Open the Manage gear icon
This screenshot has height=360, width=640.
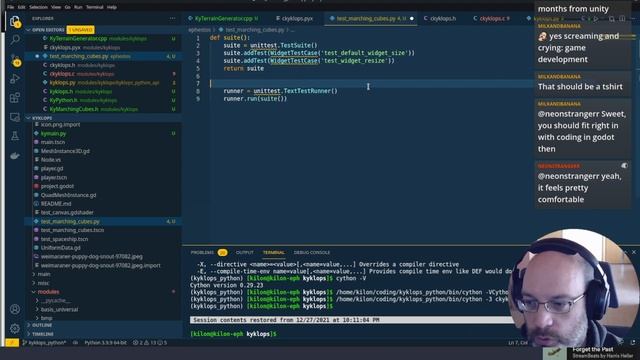[x=15, y=328]
